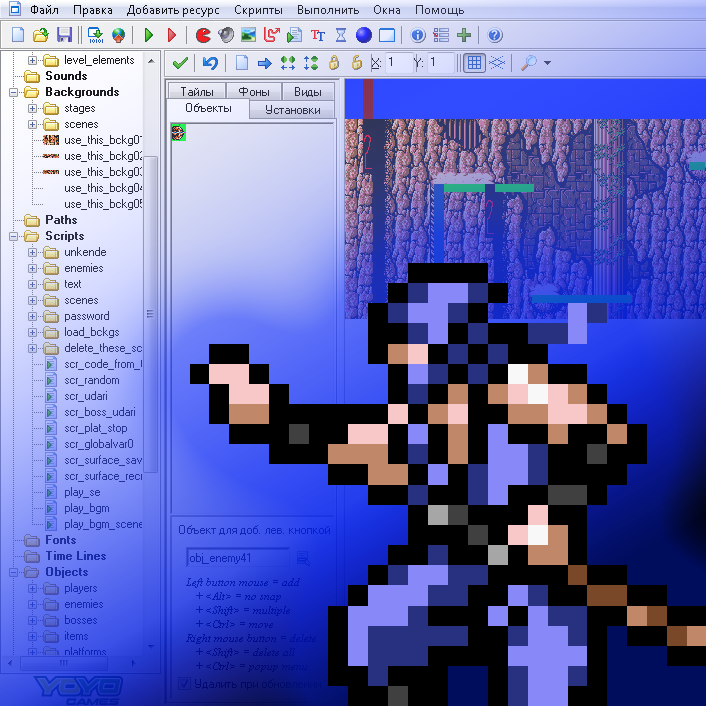The width and height of the screenshot is (706, 706).
Task: Create a room resource
Action: tap(387, 35)
